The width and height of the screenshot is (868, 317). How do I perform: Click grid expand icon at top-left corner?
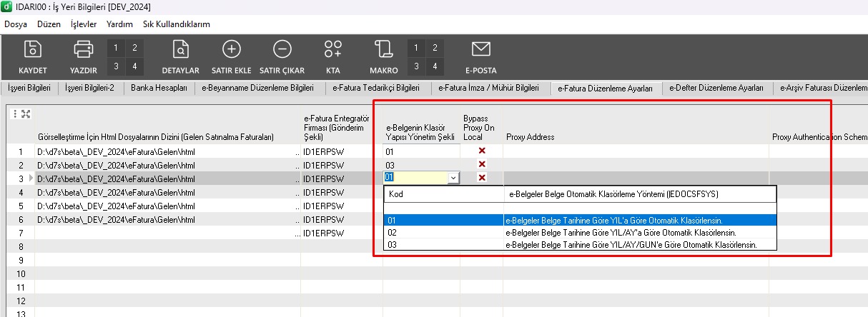(26, 114)
